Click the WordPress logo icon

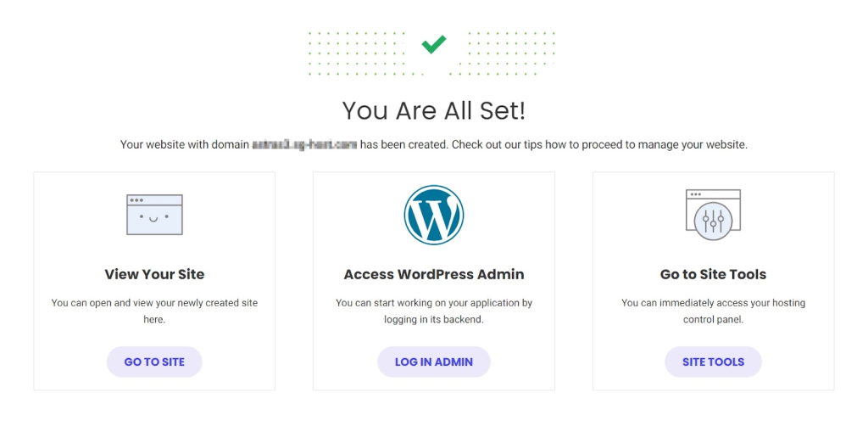coord(433,215)
